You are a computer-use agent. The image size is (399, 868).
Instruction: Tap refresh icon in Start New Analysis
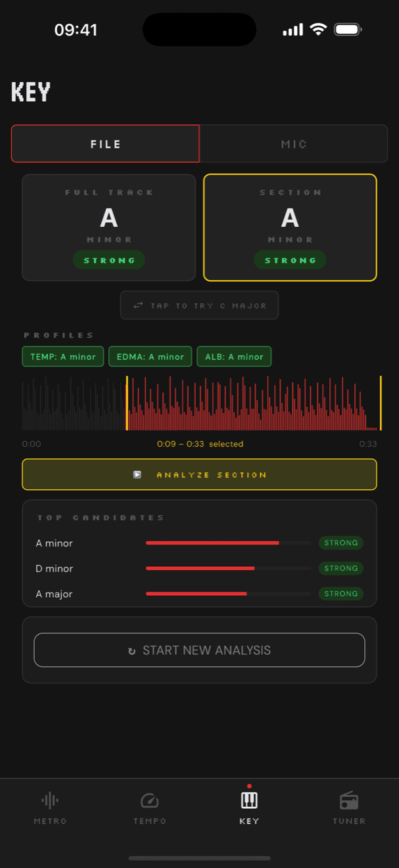tap(132, 651)
